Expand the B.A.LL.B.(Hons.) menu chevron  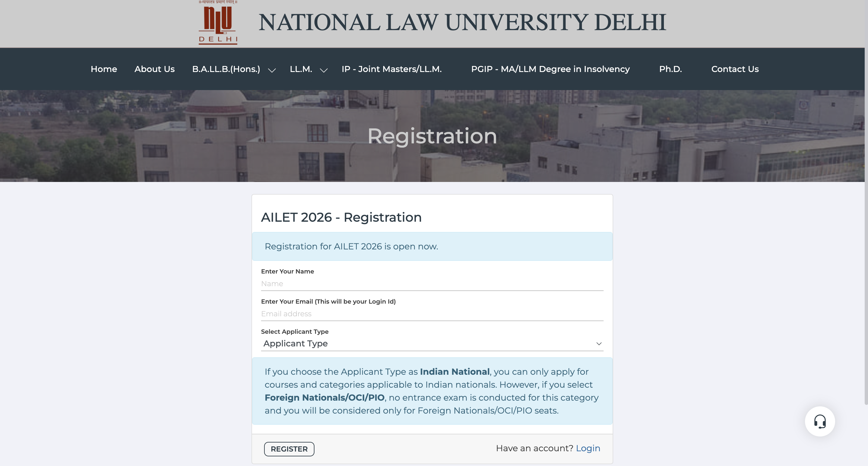point(272,70)
